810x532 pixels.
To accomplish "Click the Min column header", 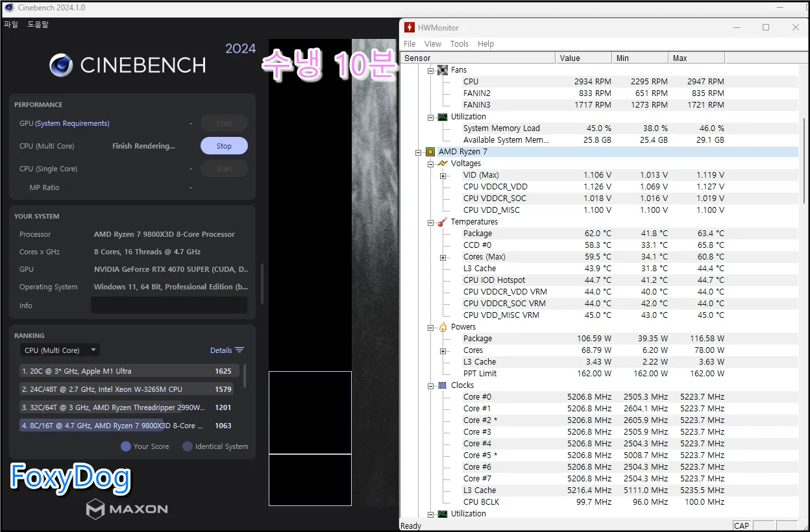I will point(640,58).
